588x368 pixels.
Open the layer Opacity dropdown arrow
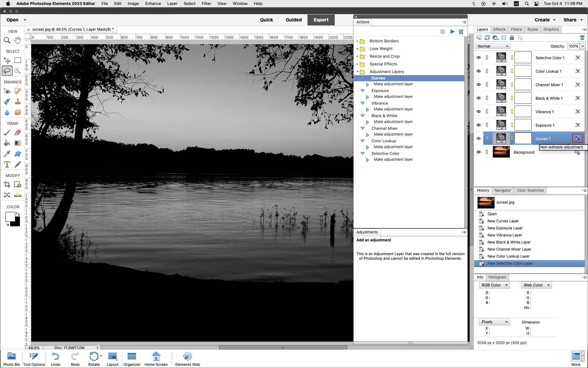coord(582,46)
